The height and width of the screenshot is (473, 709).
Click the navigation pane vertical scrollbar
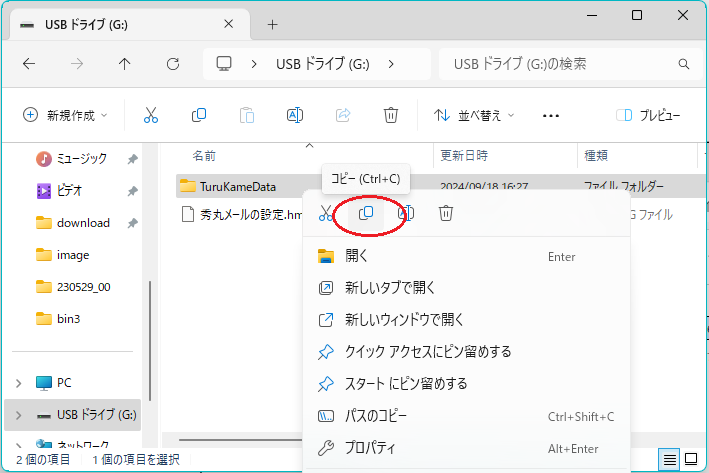pos(150,340)
